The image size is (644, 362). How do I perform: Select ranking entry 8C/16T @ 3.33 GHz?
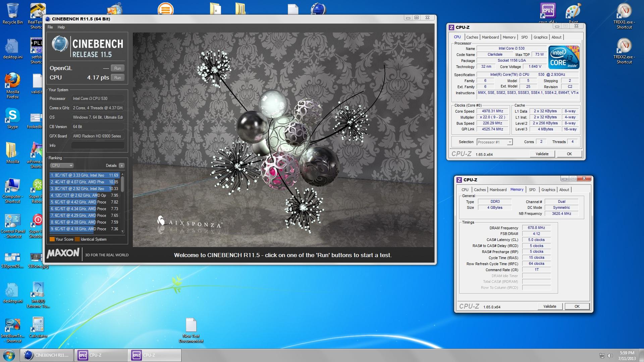tap(85, 175)
